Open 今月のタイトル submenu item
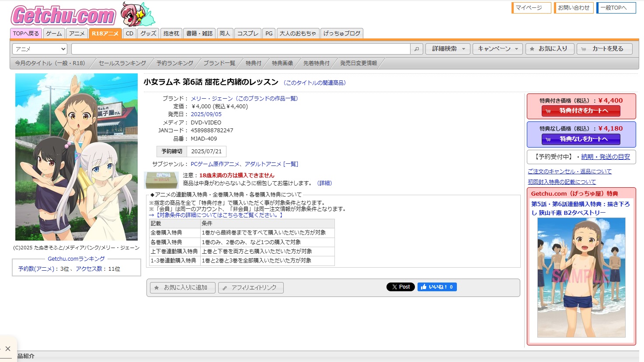The height and width of the screenshot is (362, 644). click(x=50, y=63)
